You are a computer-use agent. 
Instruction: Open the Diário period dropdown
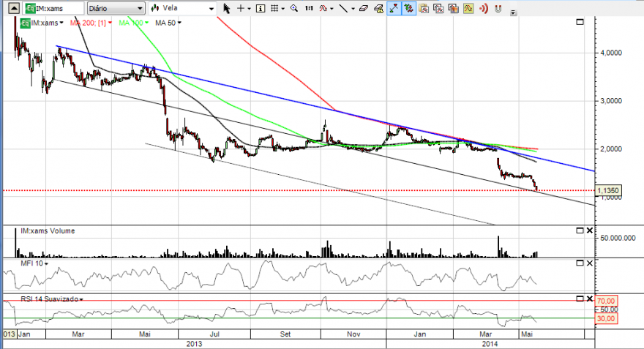click(116, 8)
